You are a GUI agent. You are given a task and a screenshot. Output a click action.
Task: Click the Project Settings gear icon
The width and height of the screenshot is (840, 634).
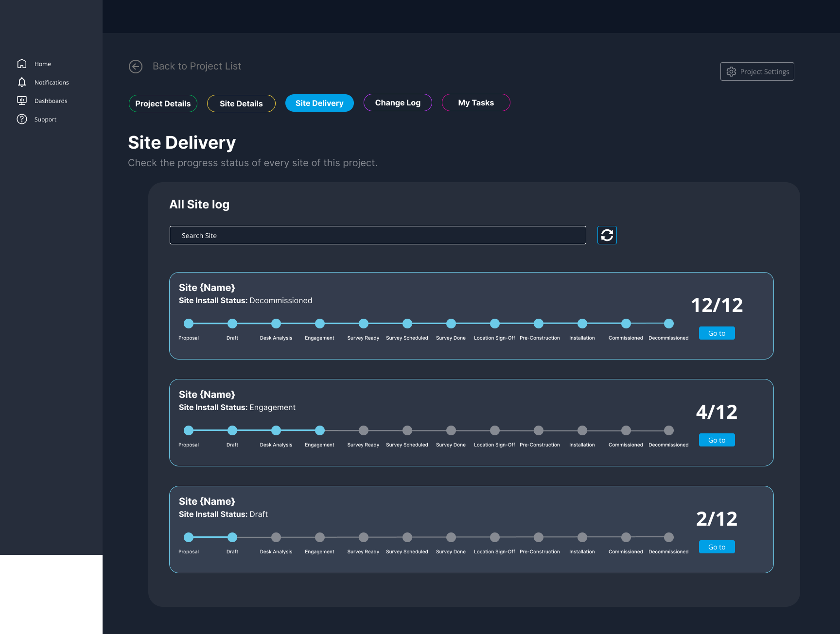[x=731, y=72]
